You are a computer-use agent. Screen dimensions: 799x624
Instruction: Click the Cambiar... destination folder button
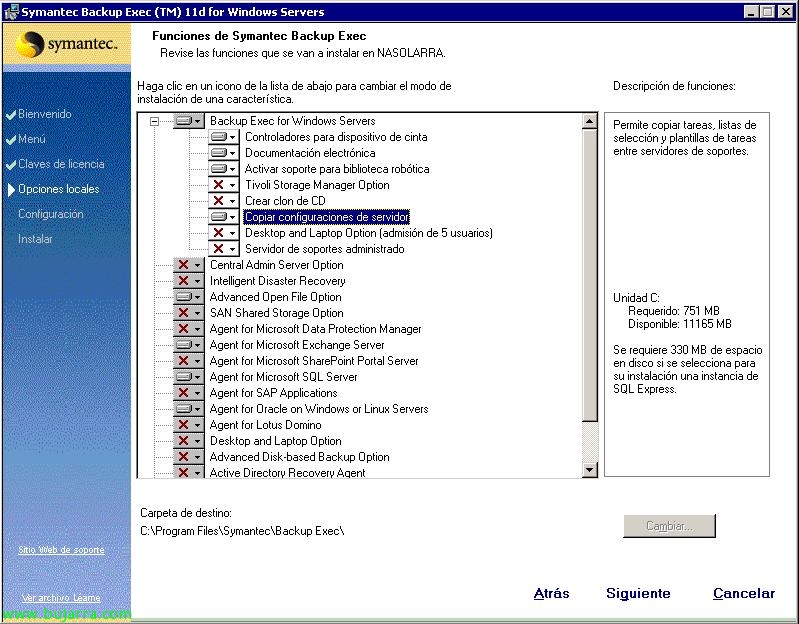[669, 526]
